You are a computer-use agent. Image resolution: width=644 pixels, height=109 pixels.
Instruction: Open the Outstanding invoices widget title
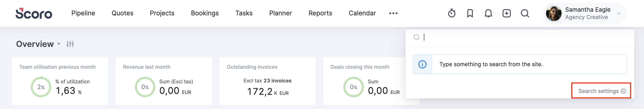[x=252, y=67]
